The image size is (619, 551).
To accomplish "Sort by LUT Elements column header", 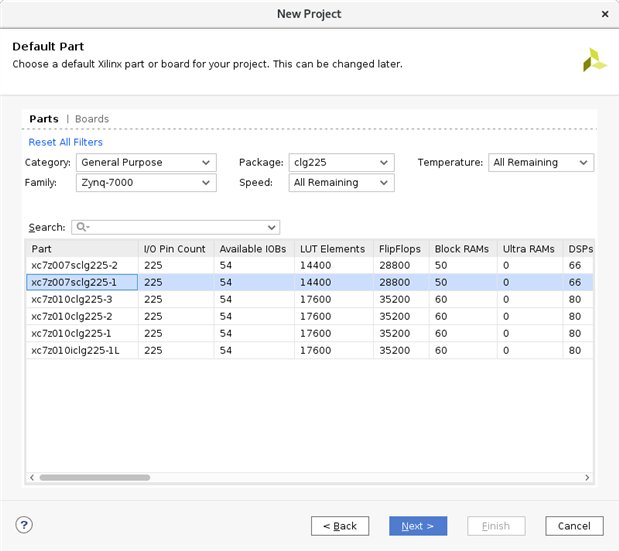I will tap(334, 249).
